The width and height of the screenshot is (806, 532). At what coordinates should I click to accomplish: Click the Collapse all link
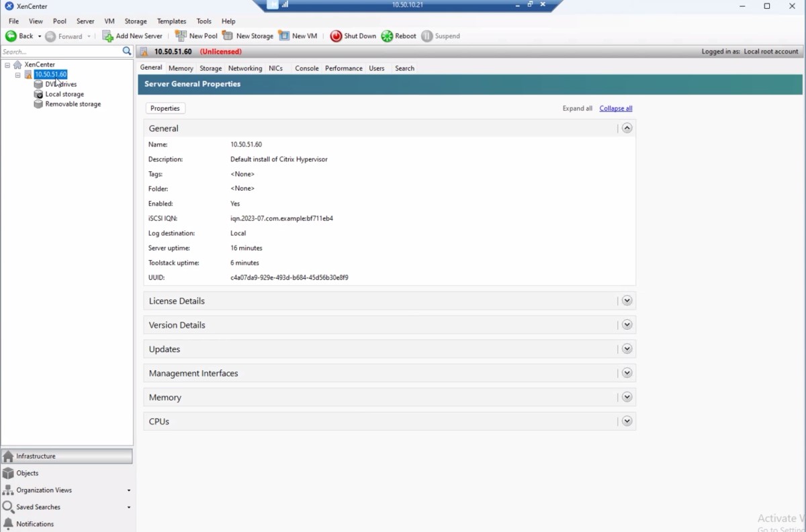(615, 108)
